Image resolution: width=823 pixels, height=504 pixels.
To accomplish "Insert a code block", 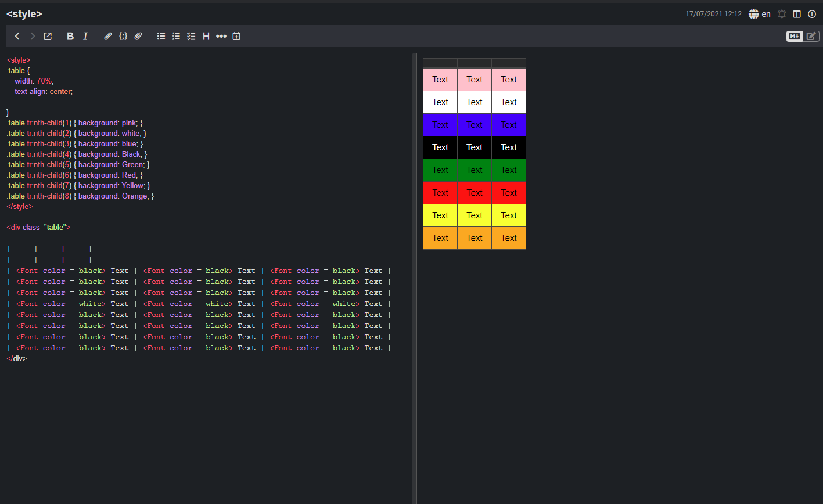I will (123, 36).
